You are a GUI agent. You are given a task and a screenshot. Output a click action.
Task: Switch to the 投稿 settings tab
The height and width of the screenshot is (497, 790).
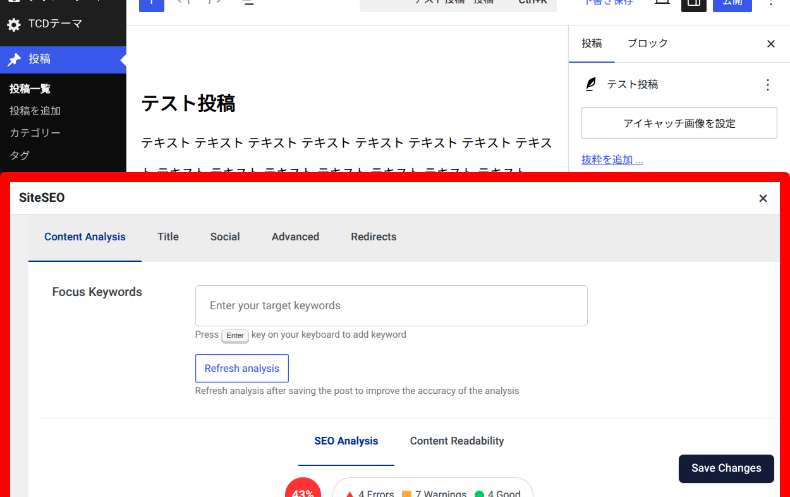pos(591,43)
